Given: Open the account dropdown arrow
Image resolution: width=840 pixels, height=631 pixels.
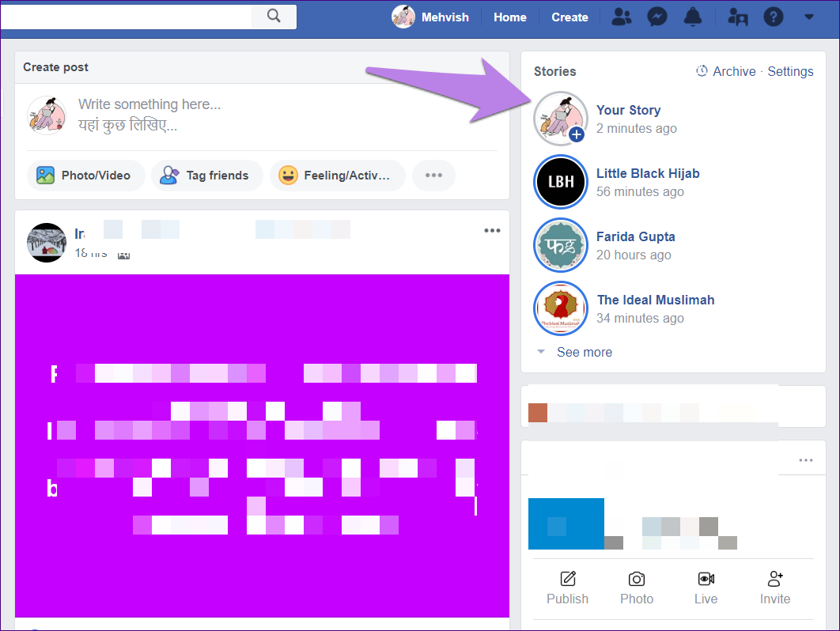Looking at the screenshot, I should [x=809, y=17].
